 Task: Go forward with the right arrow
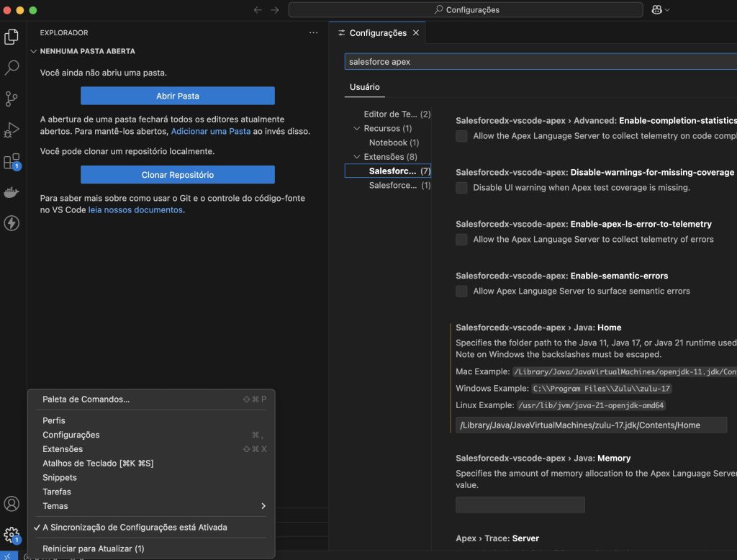tap(275, 10)
